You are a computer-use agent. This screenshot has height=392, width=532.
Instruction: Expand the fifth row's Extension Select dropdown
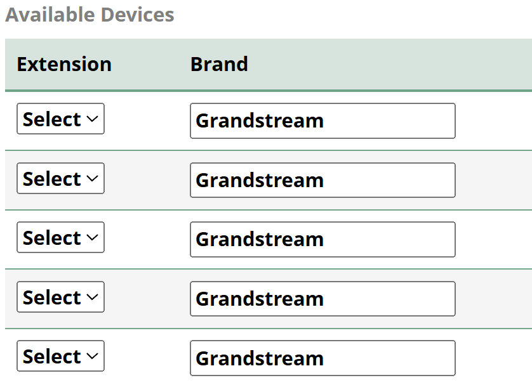pos(60,356)
